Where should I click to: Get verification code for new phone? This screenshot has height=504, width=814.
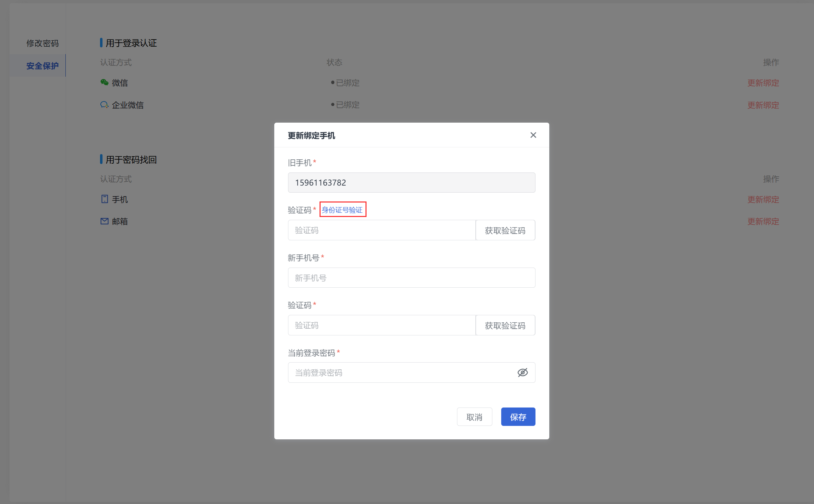pyautogui.click(x=505, y=326)
